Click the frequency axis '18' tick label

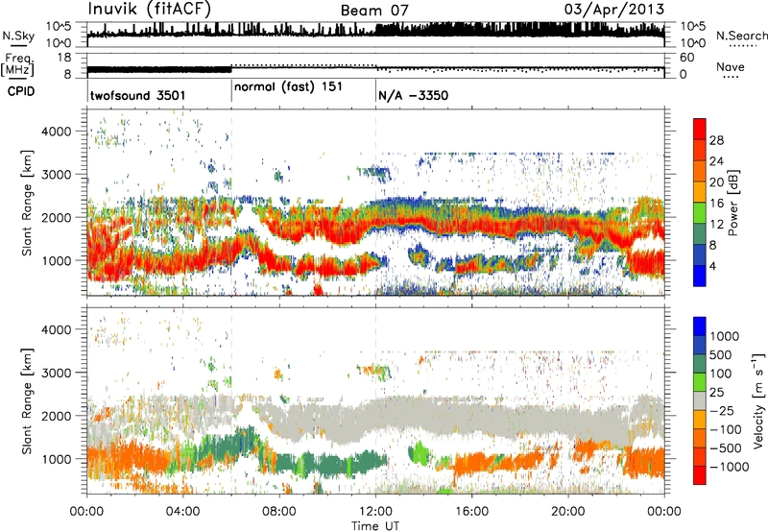pos(64,57)
